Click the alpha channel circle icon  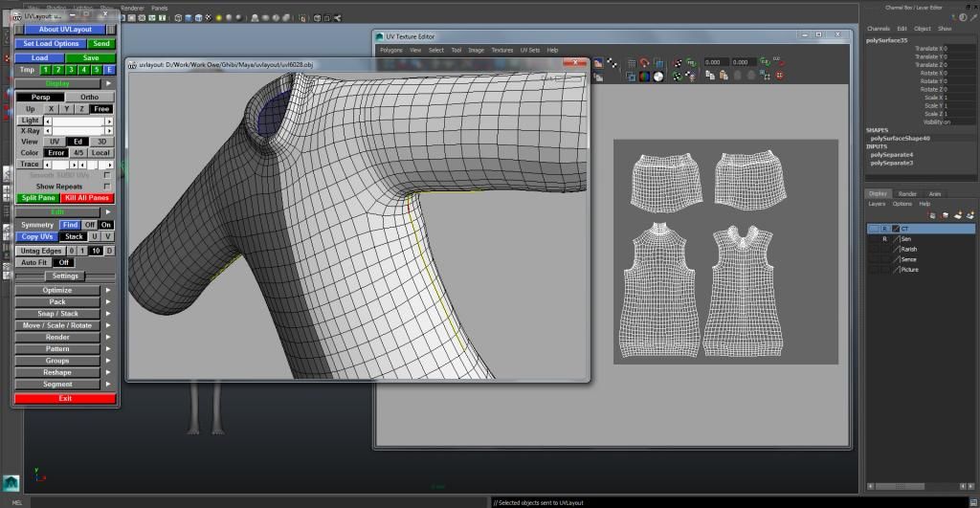click(658, 77)
